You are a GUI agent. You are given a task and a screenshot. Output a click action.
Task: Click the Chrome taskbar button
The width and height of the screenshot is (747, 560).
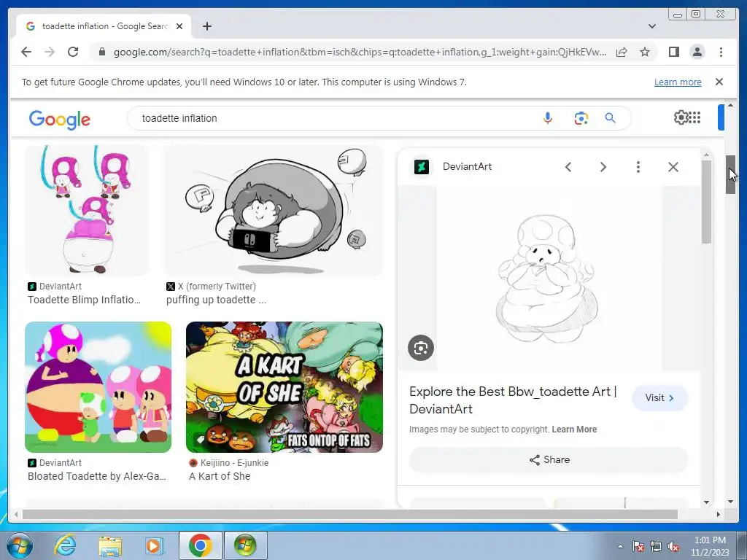pyautogui.click(x=200, y=545)
